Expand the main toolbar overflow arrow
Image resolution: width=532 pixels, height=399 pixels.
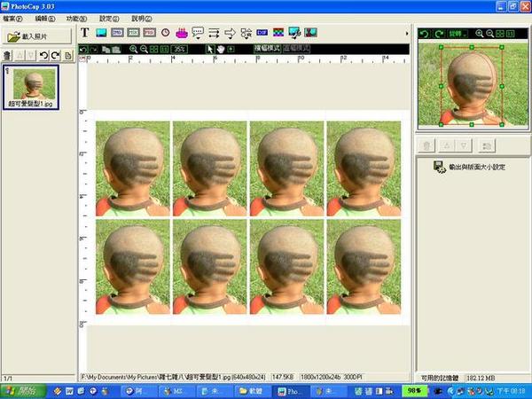click(x=406, y=34)
